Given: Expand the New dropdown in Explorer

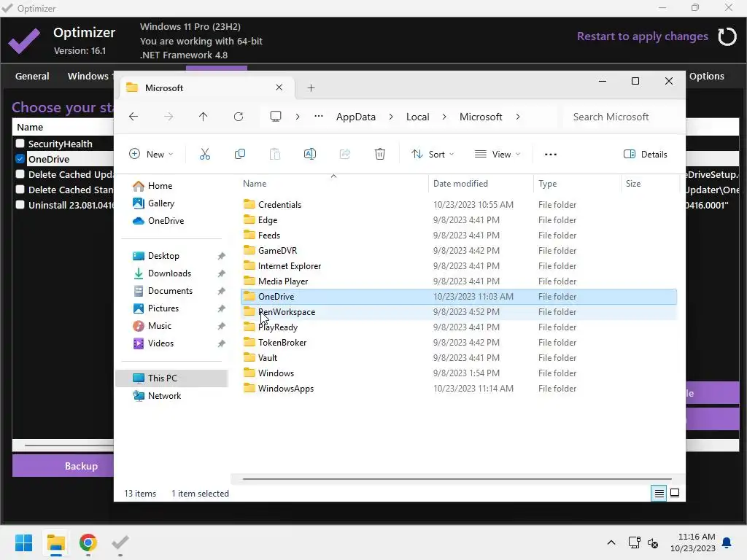Looking at the screenshot, I should click(152, 155).
